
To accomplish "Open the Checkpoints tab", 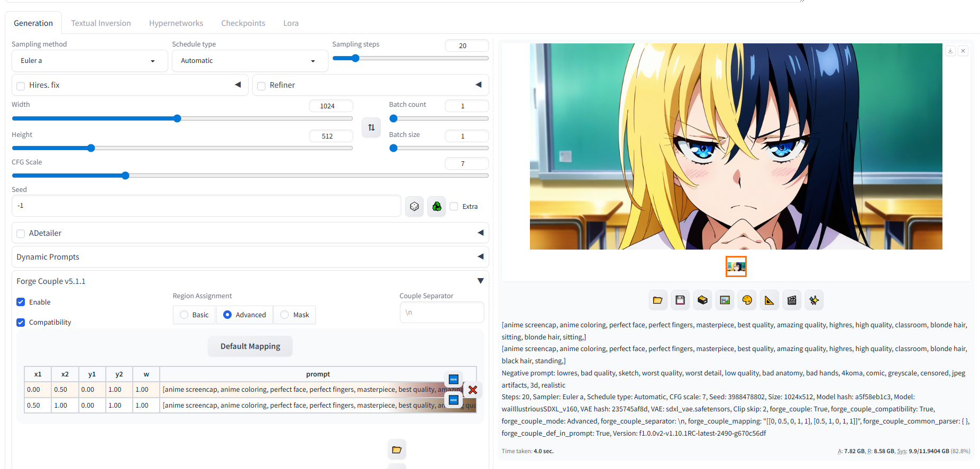I will click(x=243, y=23).
